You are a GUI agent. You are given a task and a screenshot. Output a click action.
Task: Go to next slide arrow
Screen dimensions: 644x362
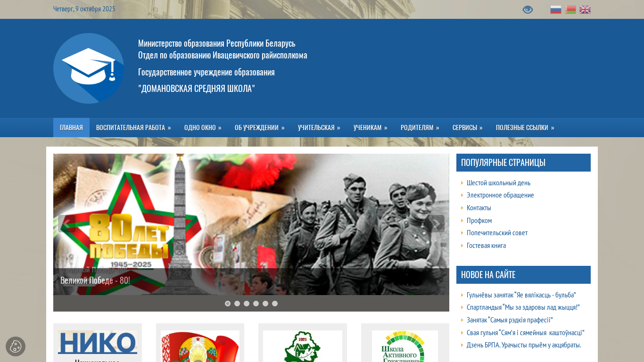(x=436, y=223)
